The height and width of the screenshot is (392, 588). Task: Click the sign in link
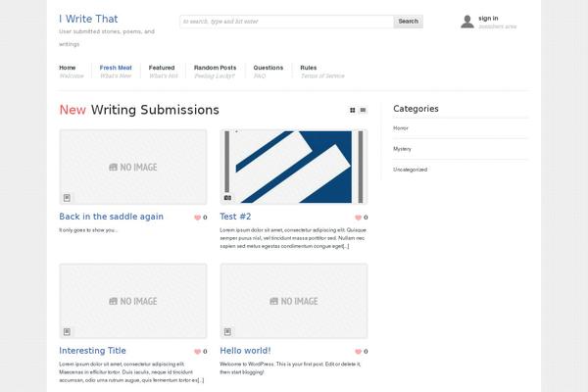[488, 19]
